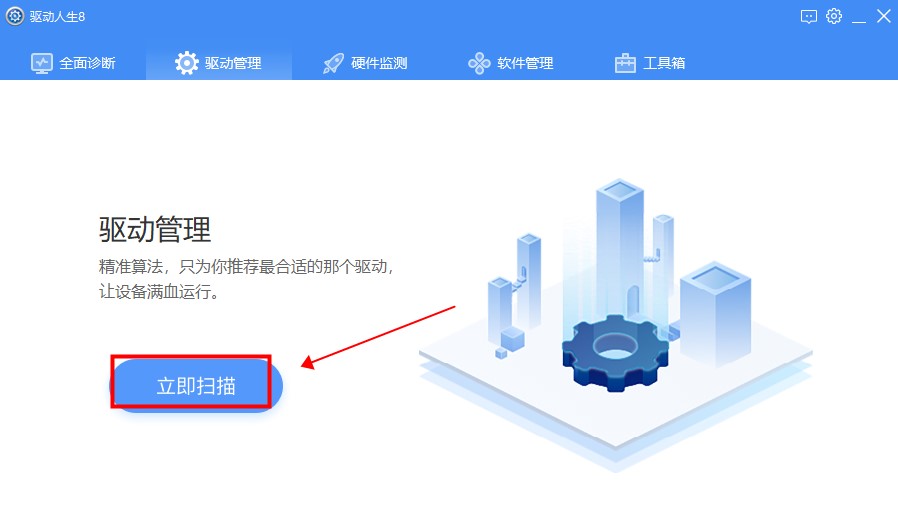Viewport: 898px width, 519px height.
Task: Click the clover icon beside 软件管理
Action: point(479,63)
